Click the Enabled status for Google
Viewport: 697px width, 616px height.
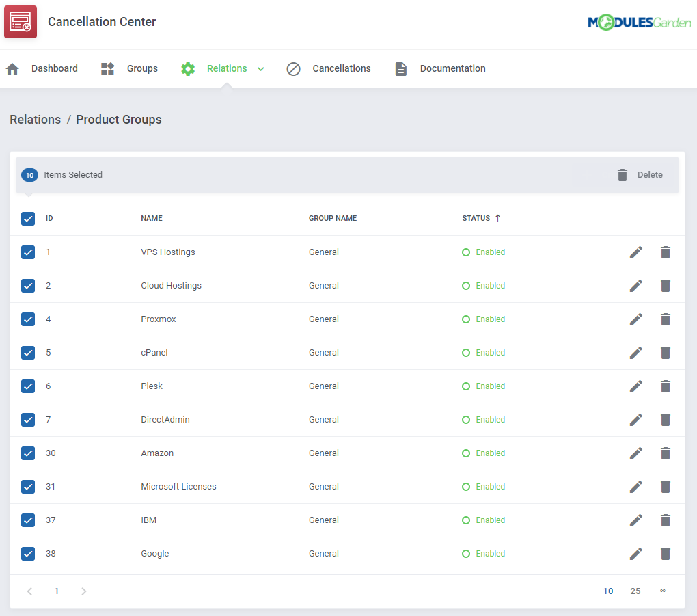(x=484, y=554)
